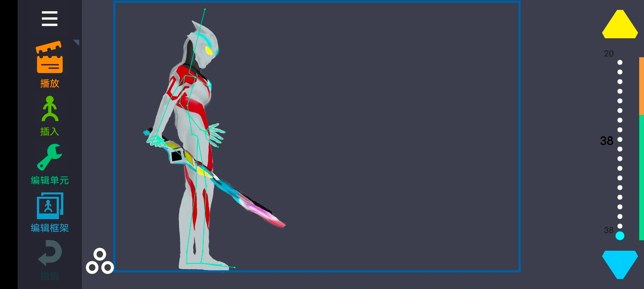
Task: Expand the small triangle beside play icon
Action: [x=76, y=42]
